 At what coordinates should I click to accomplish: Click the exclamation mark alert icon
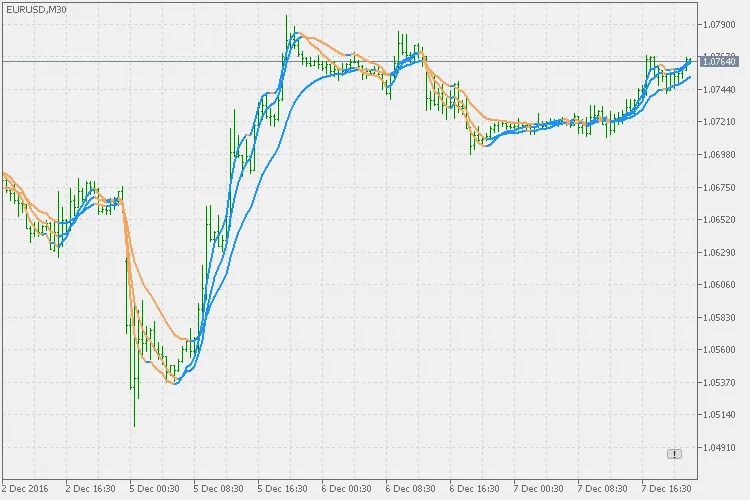point(674,453)
